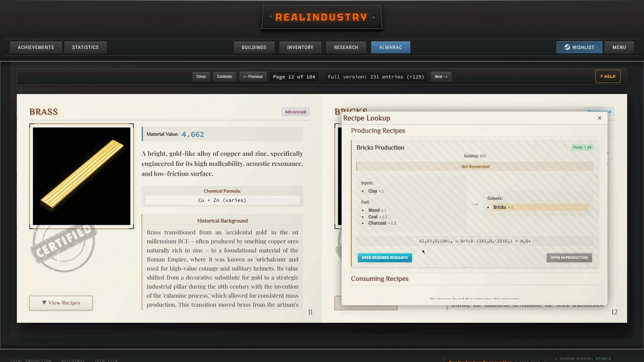Viewport: 644px width, 362px height.
Task: Click the Advanced tag on Brass page
Action: pyautogui.click(x=295, y=112)
